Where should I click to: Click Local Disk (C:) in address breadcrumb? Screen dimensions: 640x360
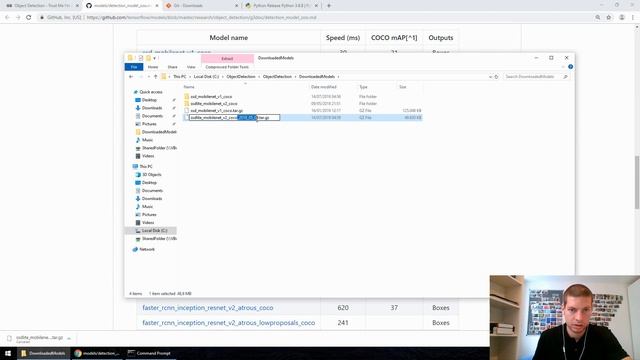pos(206,77)
